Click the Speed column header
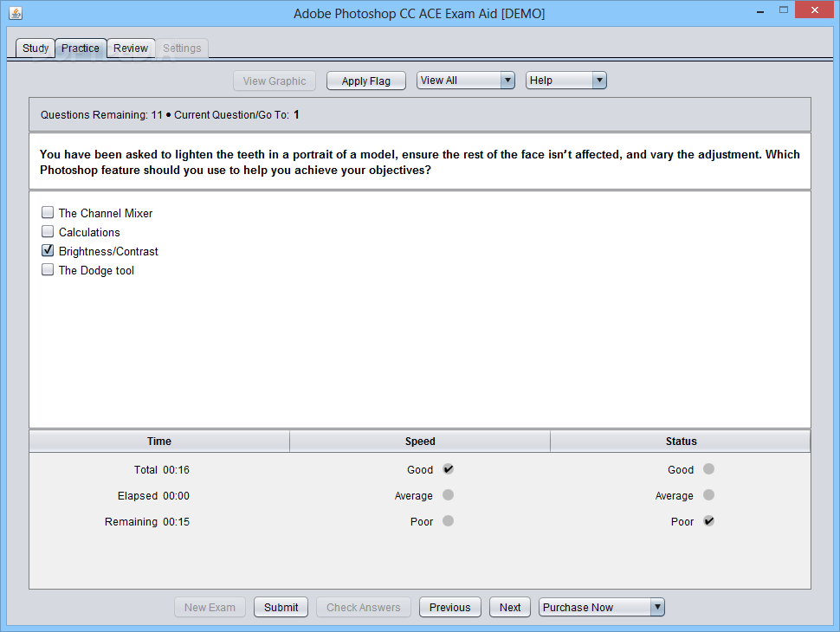This screenshot has width=840, height=632. tap(420, 442)
